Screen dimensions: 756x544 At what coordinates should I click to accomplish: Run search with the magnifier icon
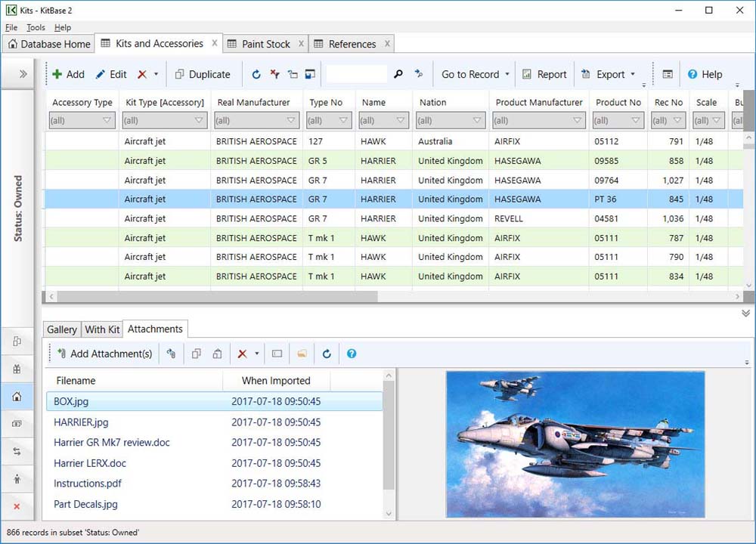tap(398, 74)
